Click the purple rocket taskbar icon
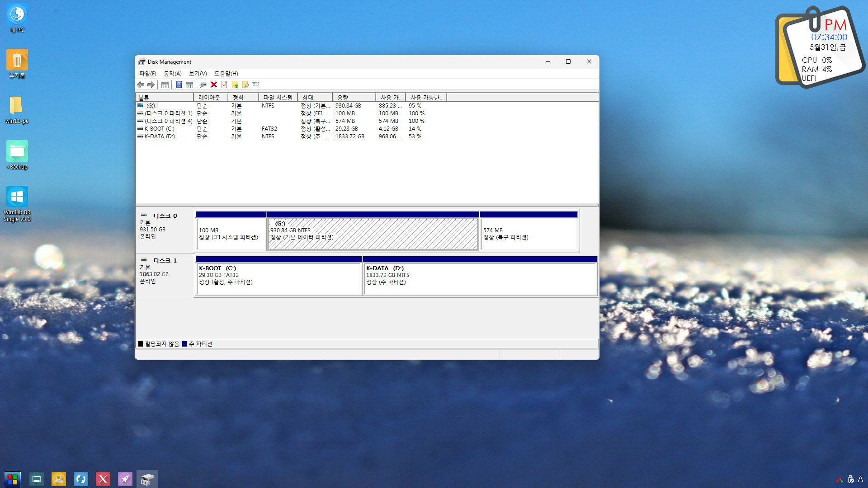Image resolution: width=868 pixels, height=488 pixels. [125, 479]
